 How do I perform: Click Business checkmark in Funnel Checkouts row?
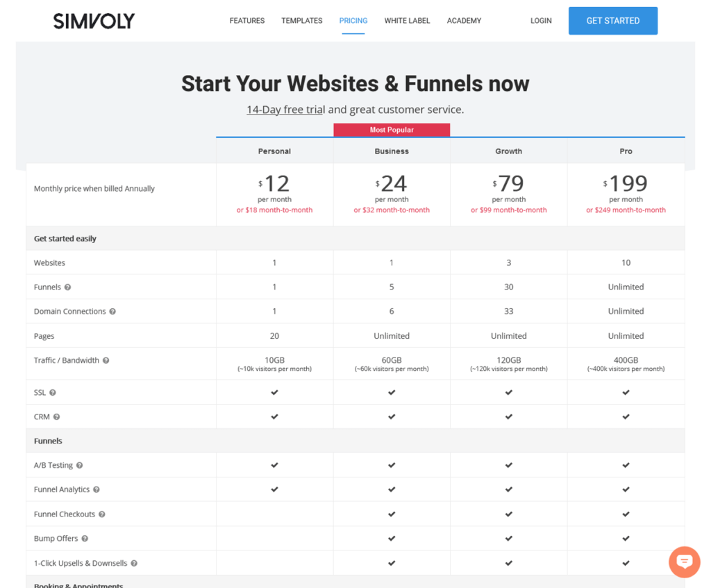[392, 514]
